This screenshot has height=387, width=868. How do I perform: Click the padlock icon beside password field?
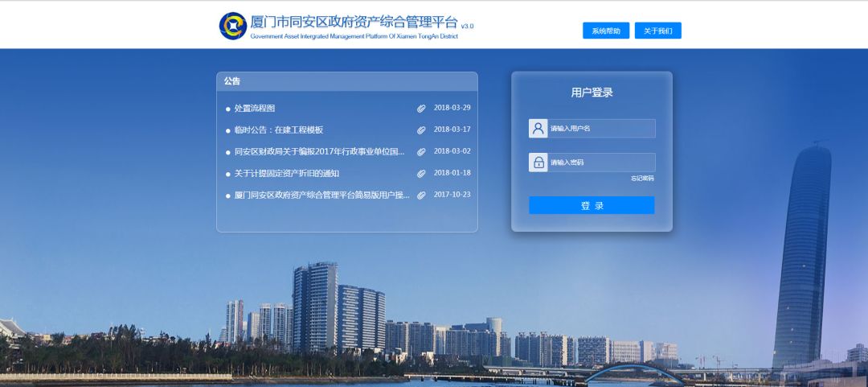[x=538, y=163]
